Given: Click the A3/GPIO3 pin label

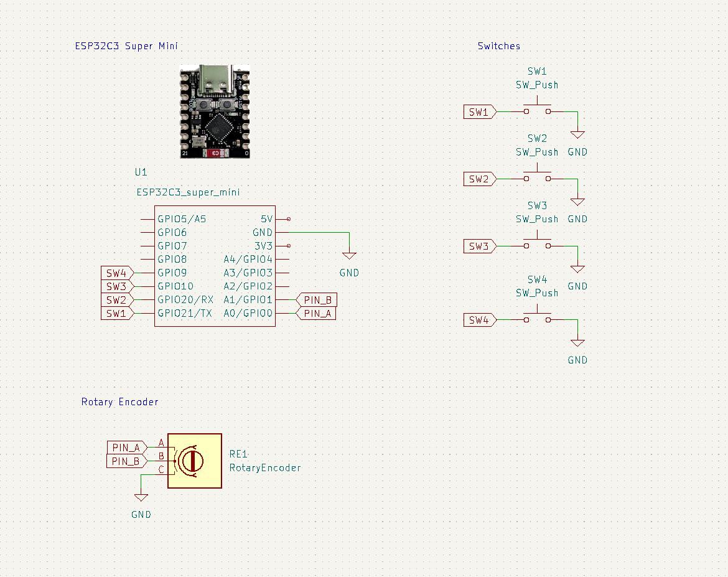Looking at the screenshot, I should pos(248,273).
